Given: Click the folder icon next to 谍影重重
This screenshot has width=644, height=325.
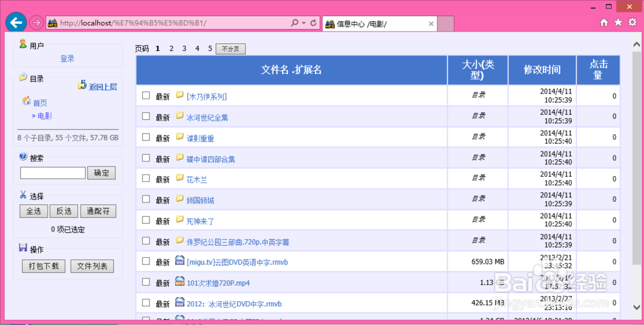Looking at the screenshot, I should [x=180, y=136].
